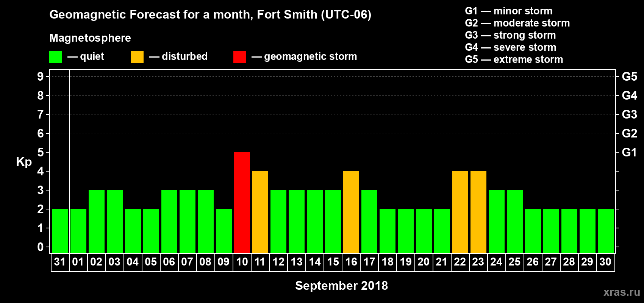Click the 'geomagnetic storm' legend label
The width and height of the screenshot is (644, 303).
pyautogui.click(x=311, y=56)
